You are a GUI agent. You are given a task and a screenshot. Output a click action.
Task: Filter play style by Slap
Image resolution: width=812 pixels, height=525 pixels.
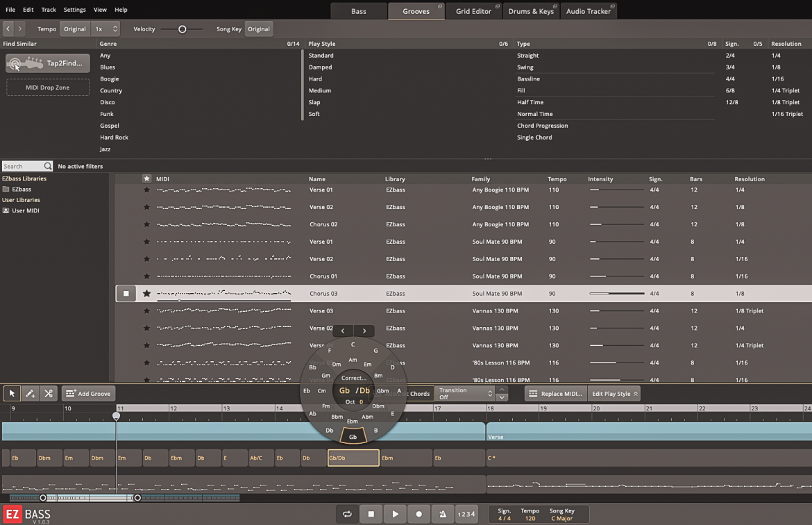(314, 102)
